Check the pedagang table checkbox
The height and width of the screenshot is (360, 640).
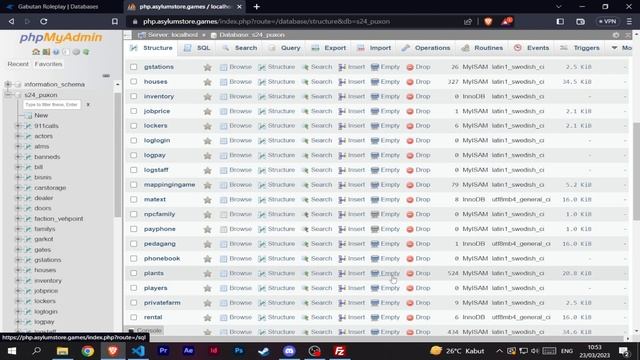133,243
